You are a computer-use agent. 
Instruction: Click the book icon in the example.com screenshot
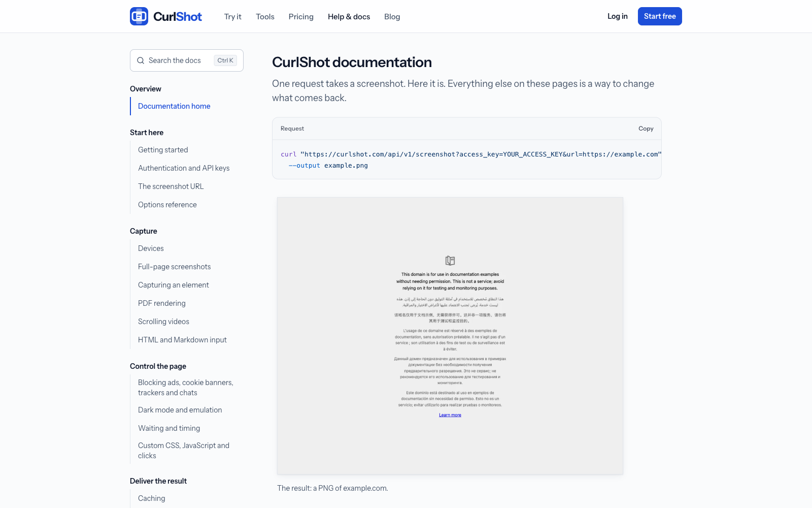450,261
